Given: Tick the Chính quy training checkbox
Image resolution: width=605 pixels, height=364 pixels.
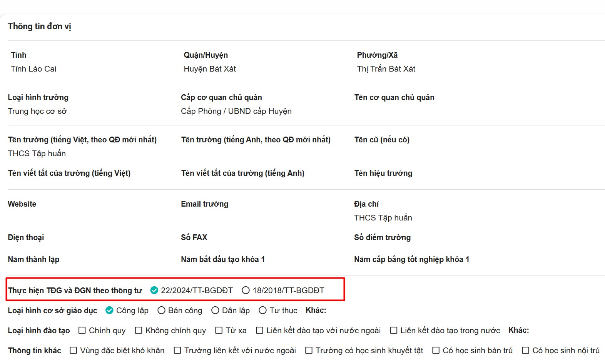Looking at the screenshot, I should pyautogui.click(x=82, y=331).
